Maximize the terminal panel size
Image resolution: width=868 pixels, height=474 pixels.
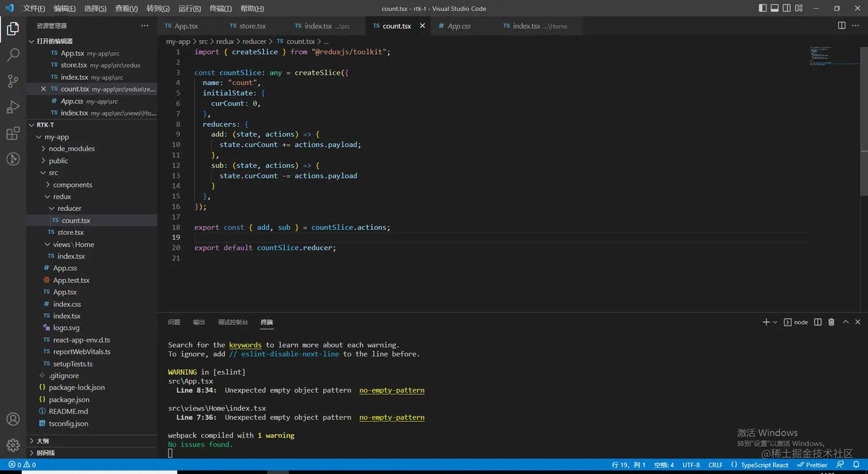pos(845,322)
